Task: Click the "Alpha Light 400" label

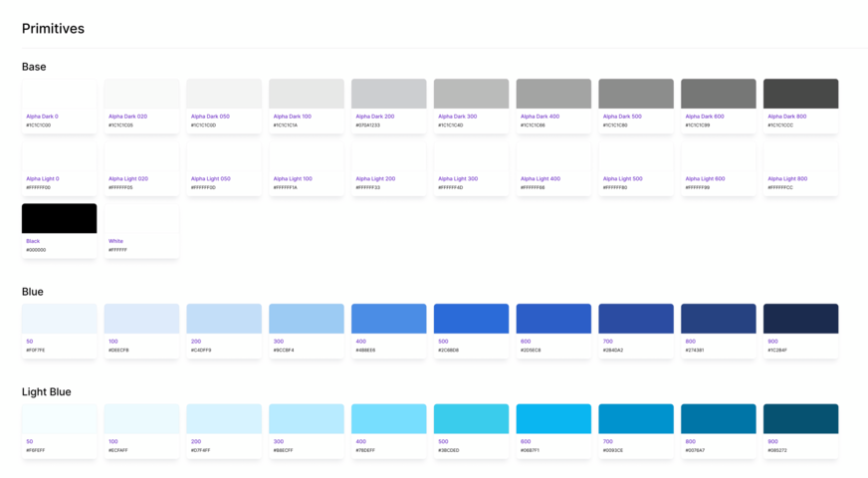Action: tap(540, 179)
